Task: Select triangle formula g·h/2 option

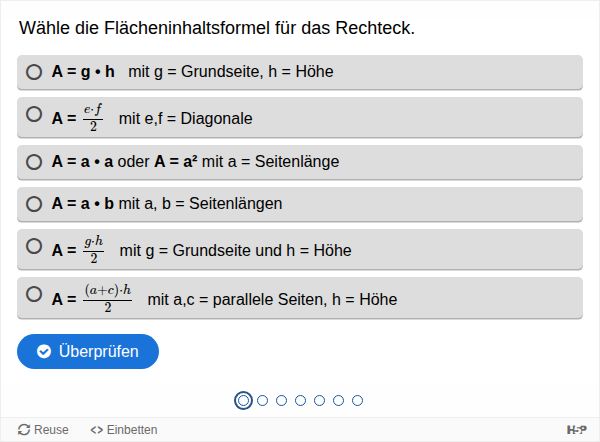Action: click(x=34, y=247)
